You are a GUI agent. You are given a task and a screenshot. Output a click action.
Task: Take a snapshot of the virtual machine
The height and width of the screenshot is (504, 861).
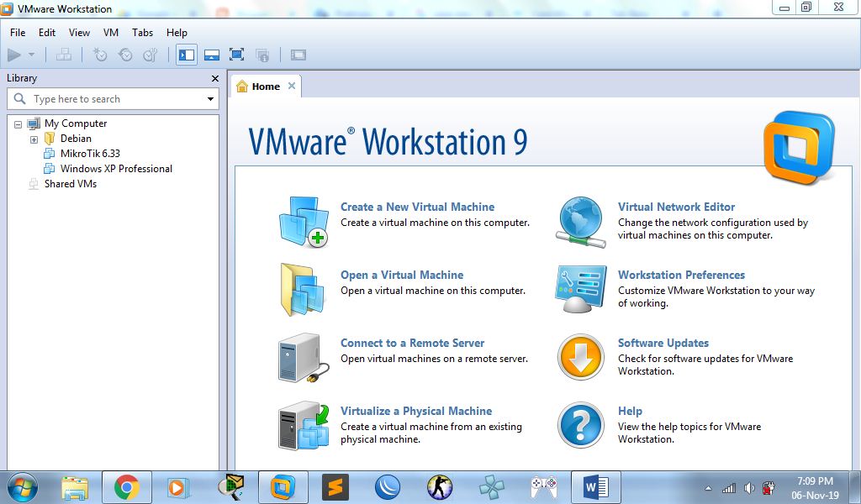point(100,54)
